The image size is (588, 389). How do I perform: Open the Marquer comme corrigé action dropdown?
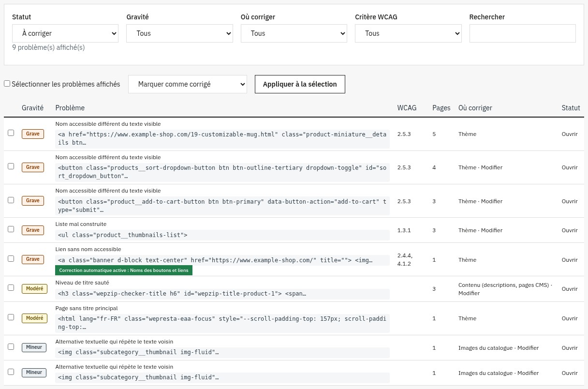[x=188, y=84]
